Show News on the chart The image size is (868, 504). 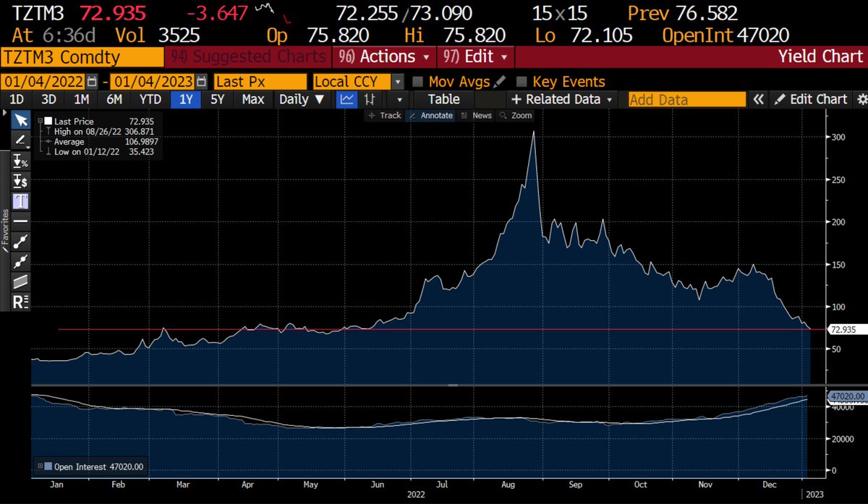(x=477, y=116)
